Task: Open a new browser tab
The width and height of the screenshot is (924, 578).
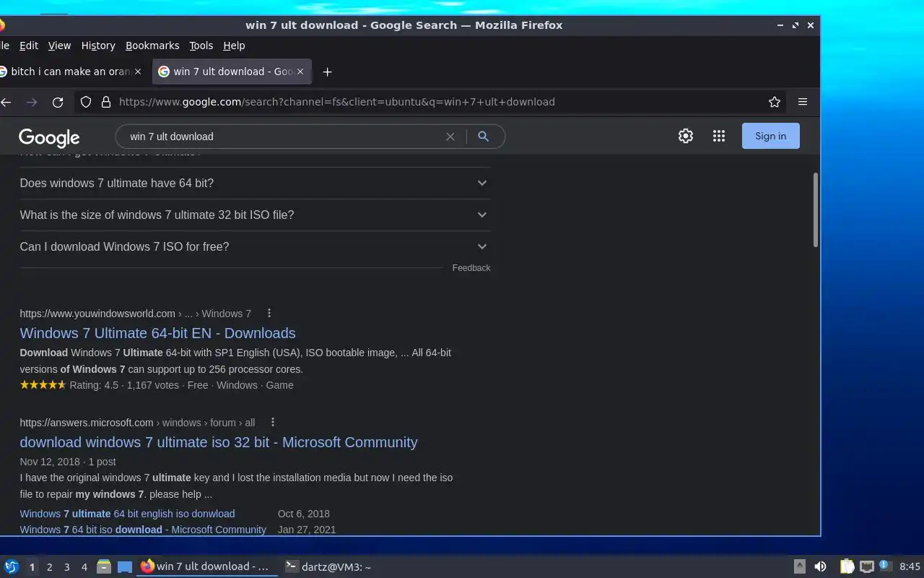Action: (327, 72)
